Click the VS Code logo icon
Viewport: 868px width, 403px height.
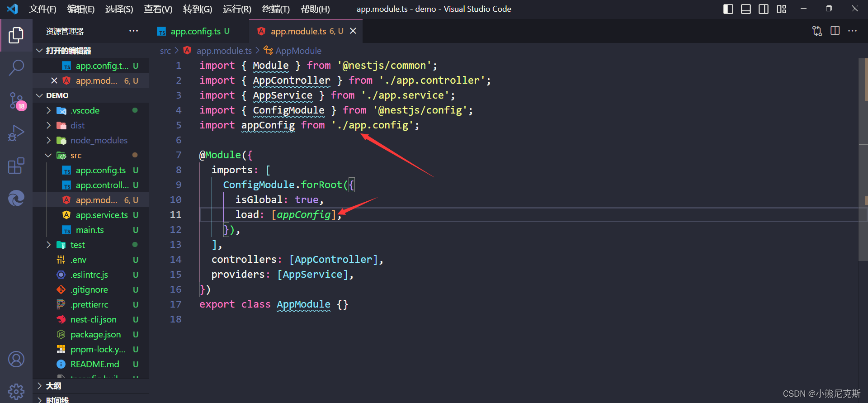12,9
